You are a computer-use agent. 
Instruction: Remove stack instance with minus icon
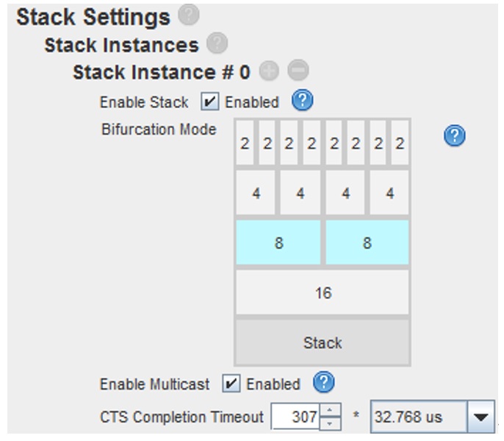pos(298,71)
